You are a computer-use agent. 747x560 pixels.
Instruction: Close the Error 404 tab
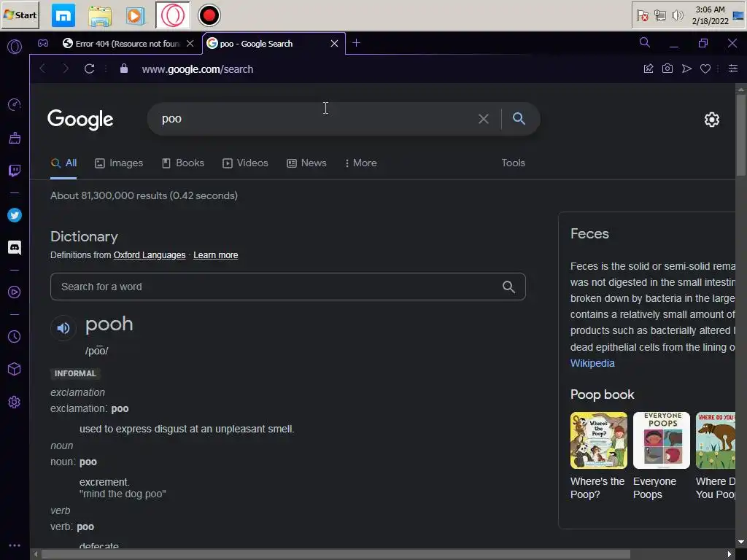[x=190, y=43]
